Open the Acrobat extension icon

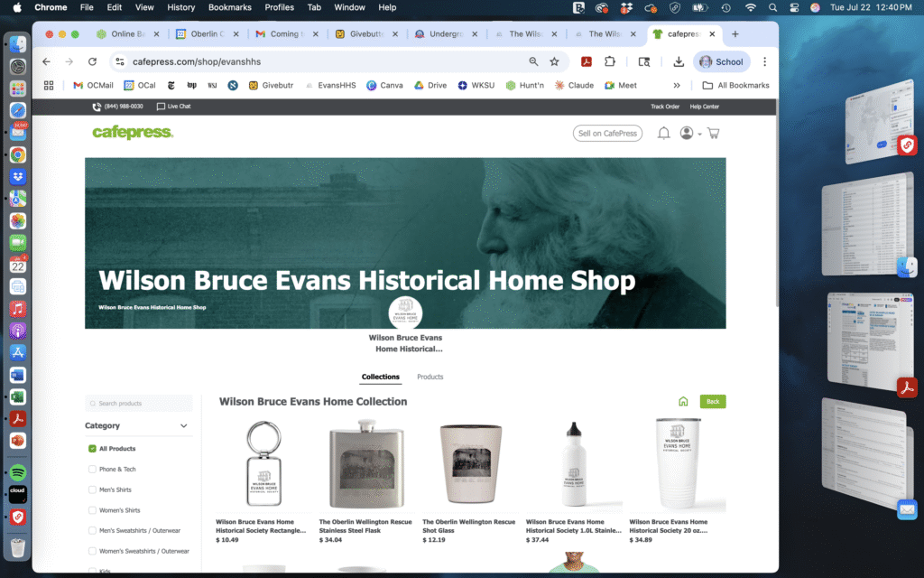(x=587, y=62)
